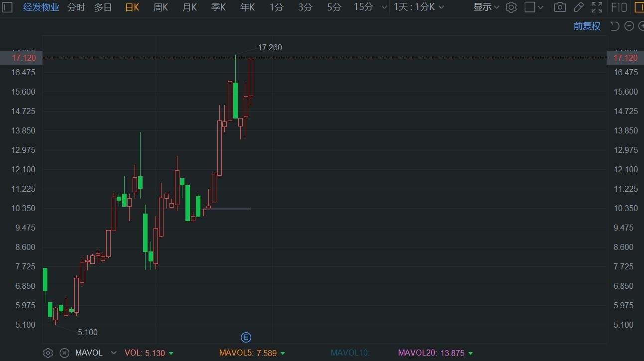Remove MAVOL indicator with X icon

pos(64,353)
